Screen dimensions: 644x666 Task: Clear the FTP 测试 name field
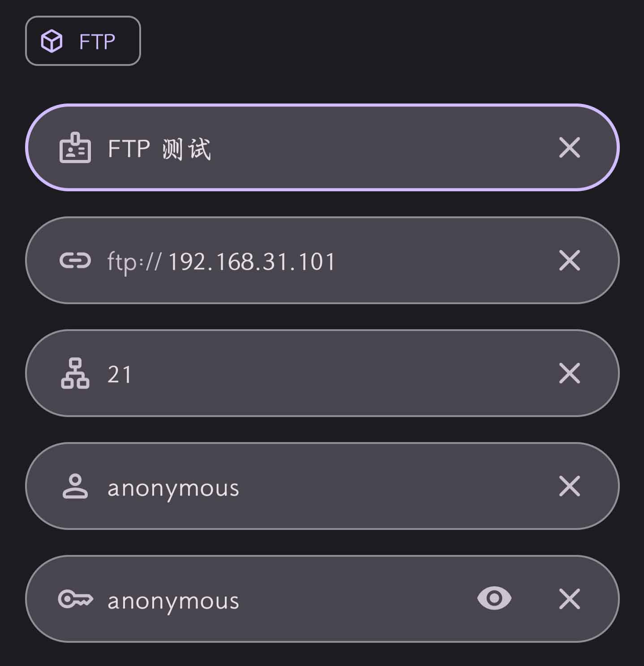(570, 147)
